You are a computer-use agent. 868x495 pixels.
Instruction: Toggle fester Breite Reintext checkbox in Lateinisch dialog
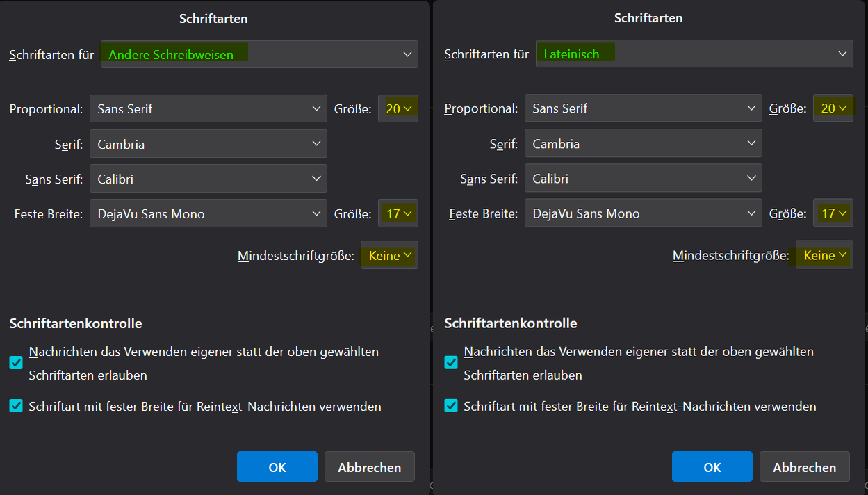click(x=451, y=406)
